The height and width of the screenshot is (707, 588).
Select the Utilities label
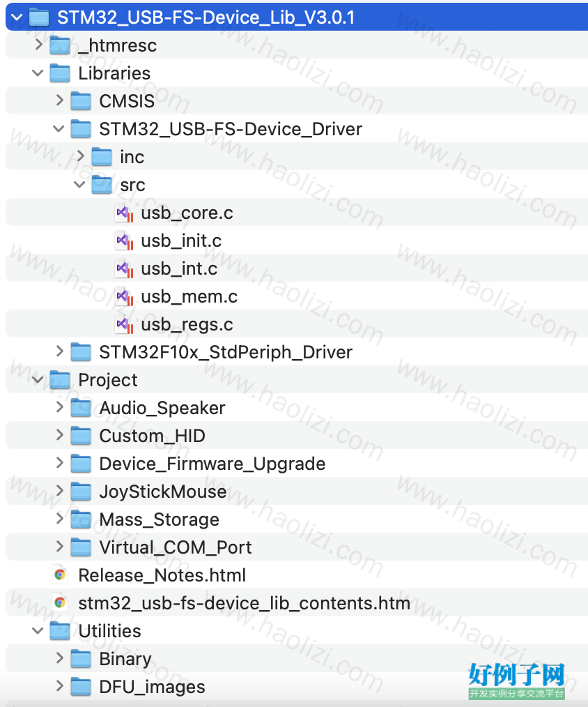pos(110,631)
